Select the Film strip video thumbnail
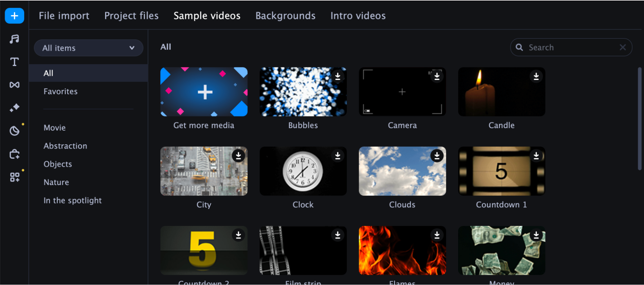644x285 pixels. click(303, 251)
